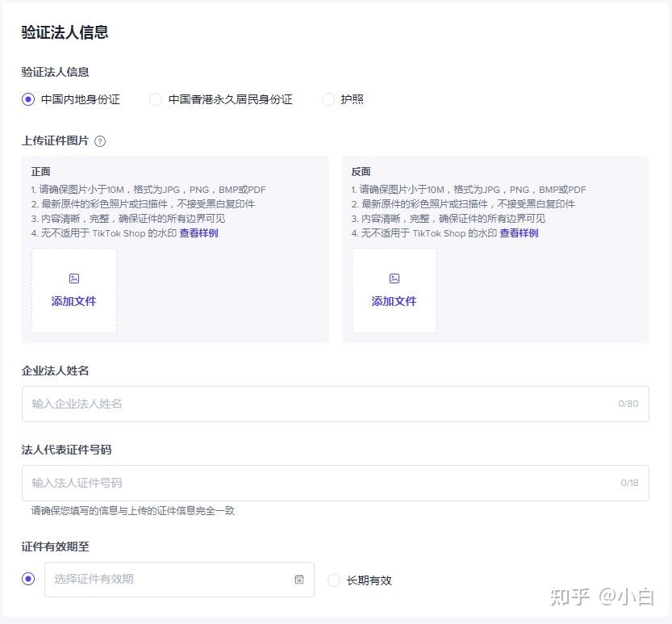672x624 pixels.
Task: Click the 反面 upload panel heading
Action: coord(361,172)
